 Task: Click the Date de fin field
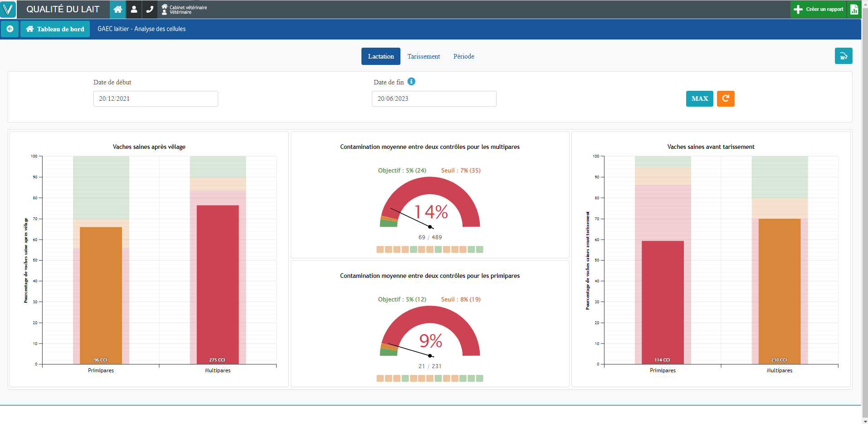pyautogui.click(x=434, y=99)
